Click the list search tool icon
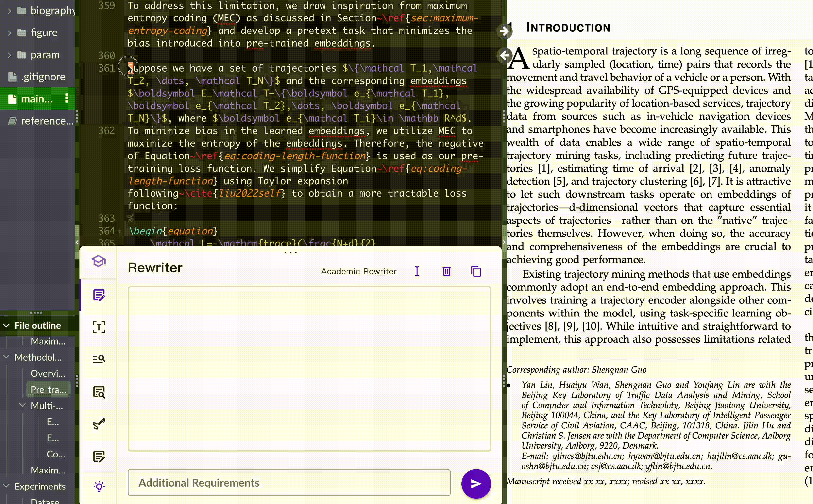Image resolution: width=813 pixels, height=504 pixels. (x=99, y=359)
